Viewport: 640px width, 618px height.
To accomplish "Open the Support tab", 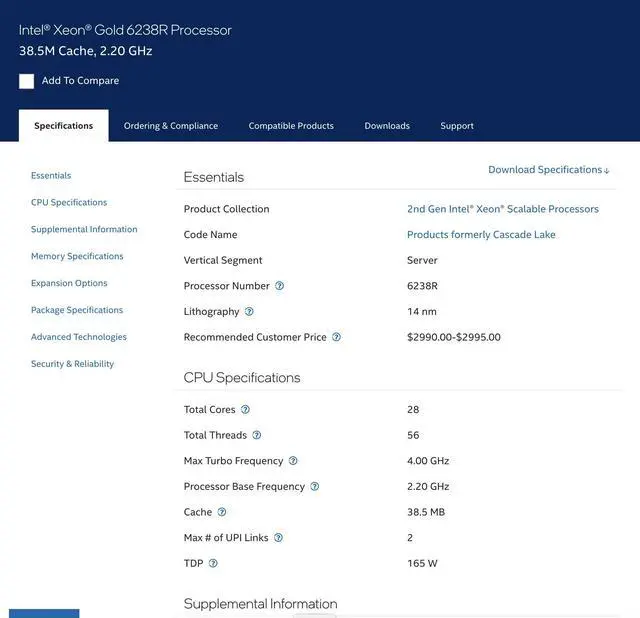I will tap(457, 126).
